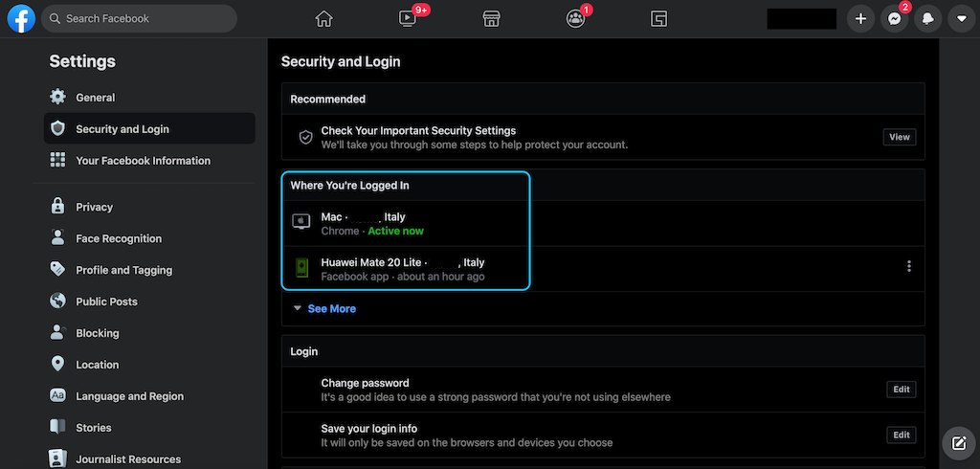Screen dimensions: 980x469
Task: Open the Watch video icon
Action: point(408,19)
